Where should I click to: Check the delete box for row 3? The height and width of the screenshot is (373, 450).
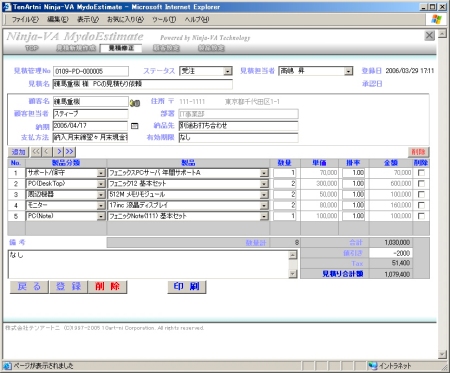(421, 194)
